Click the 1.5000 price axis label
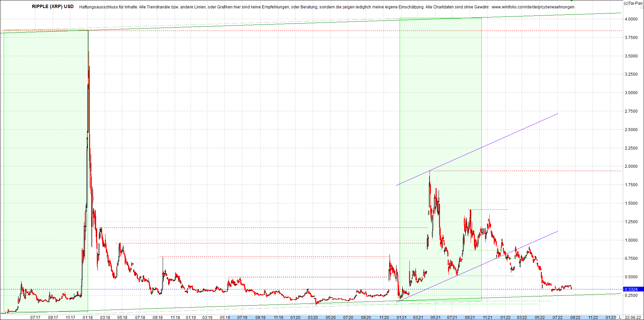644x320 pixels. coord(631,203)
